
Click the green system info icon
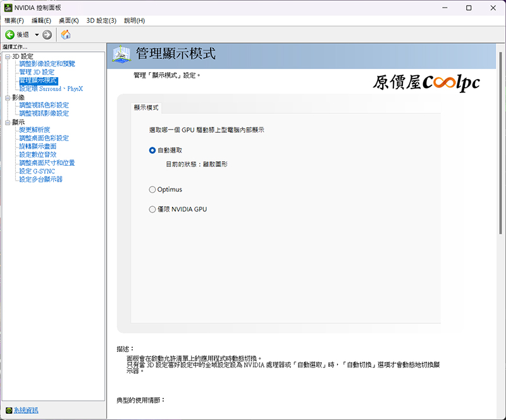point(9,411)
